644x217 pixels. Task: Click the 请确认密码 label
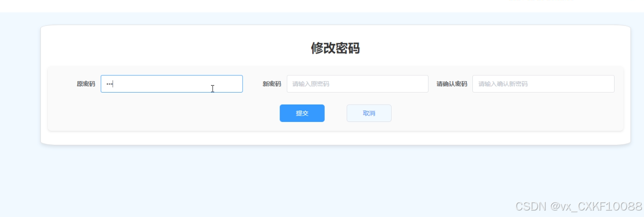(x=452, y=84)
